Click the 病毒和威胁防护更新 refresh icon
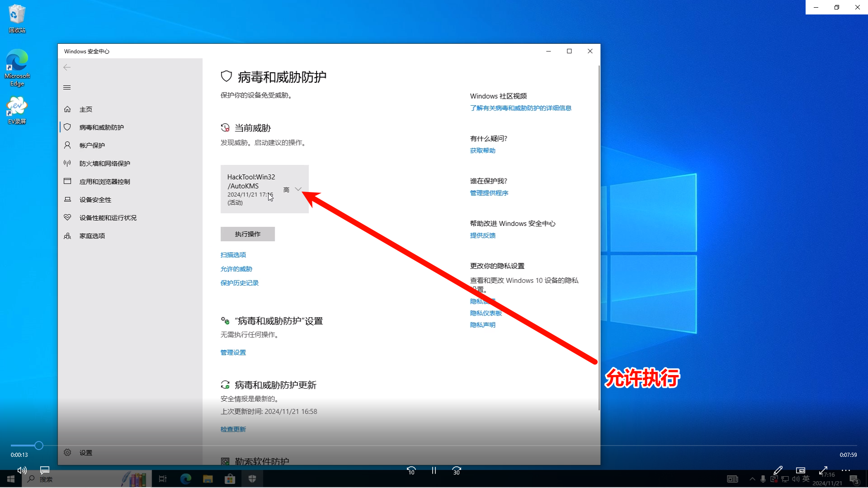 coord(225,385)
